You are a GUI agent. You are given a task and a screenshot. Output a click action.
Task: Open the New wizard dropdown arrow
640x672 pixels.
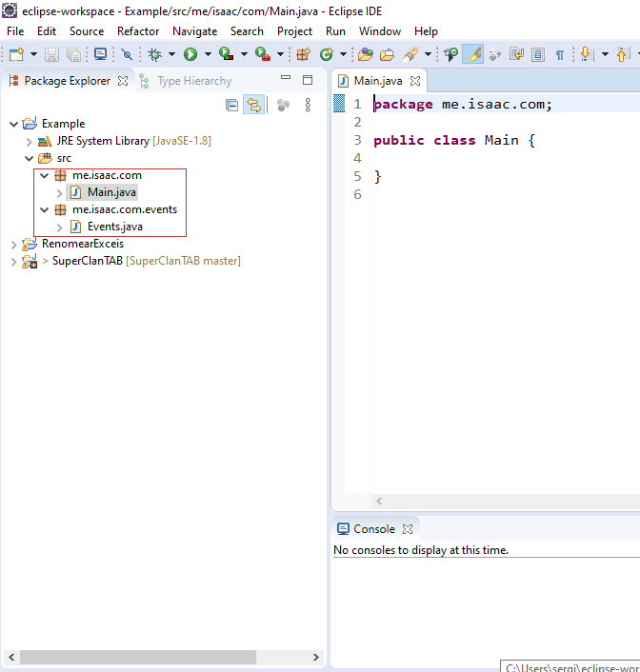(33, 54)
